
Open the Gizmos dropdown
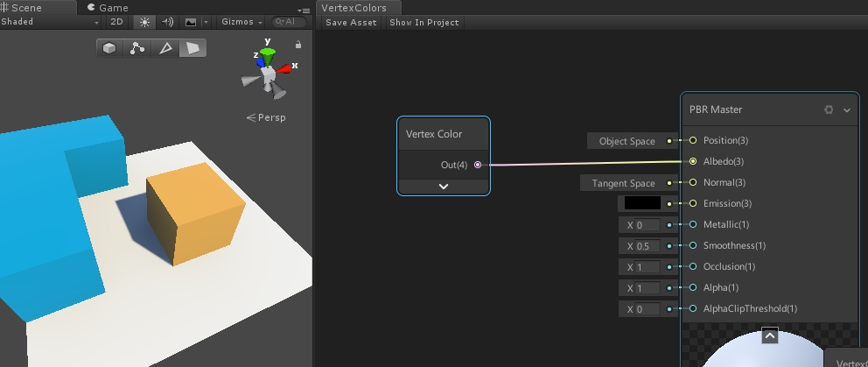pos(241,22)
